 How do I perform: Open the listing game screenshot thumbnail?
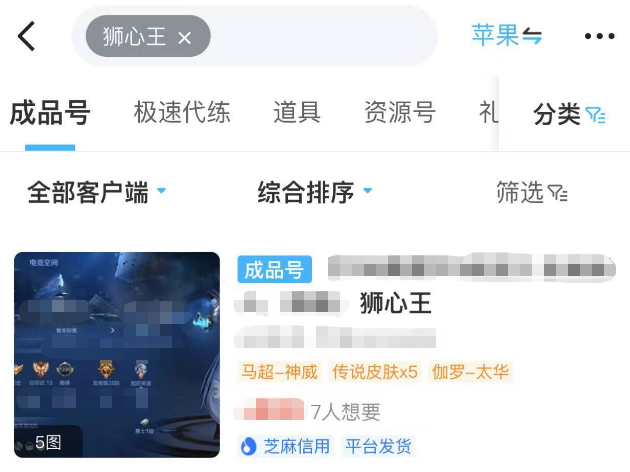[117, 355]
